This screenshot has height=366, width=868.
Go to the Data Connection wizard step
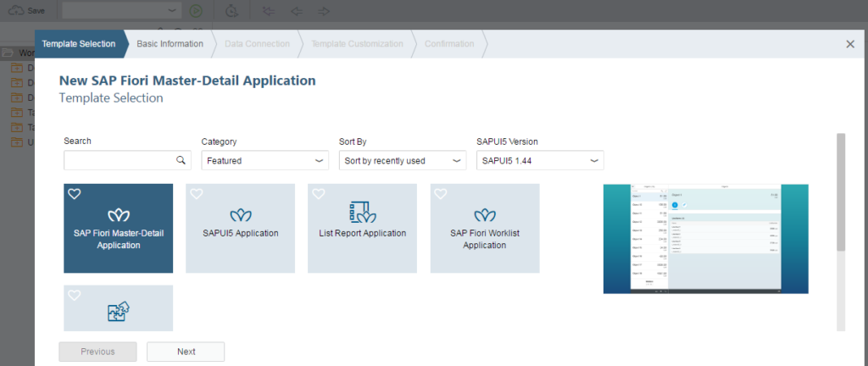tap(257, 44)
